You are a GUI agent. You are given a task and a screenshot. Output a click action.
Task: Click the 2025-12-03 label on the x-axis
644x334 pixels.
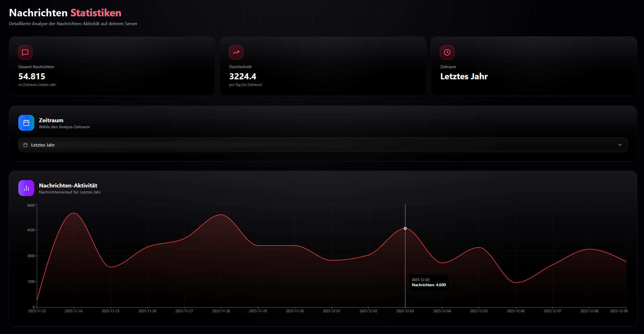[405, 311]
